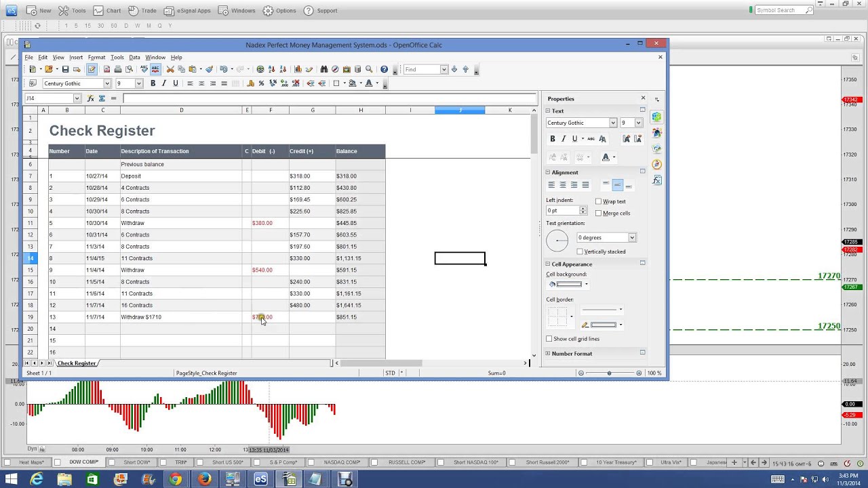Click the Export as PDF icon
Viewport: 868px width, 488px height.
pyautogui.click(x=106, y=69)
